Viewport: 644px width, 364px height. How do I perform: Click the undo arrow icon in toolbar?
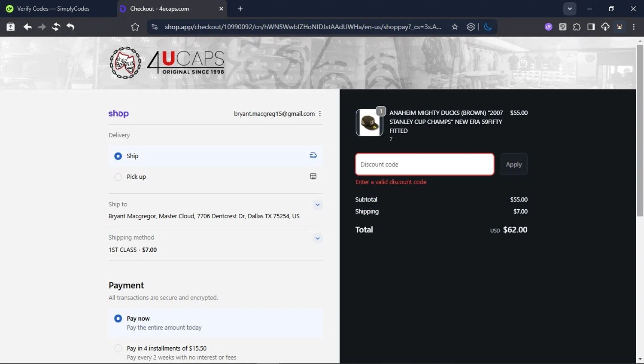coord(70,27)
